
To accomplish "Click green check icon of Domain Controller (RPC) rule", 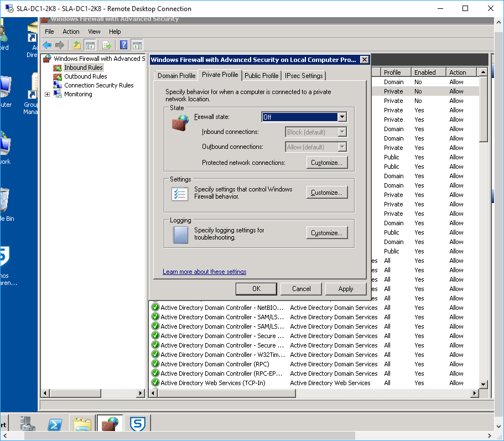I will 155,364.
